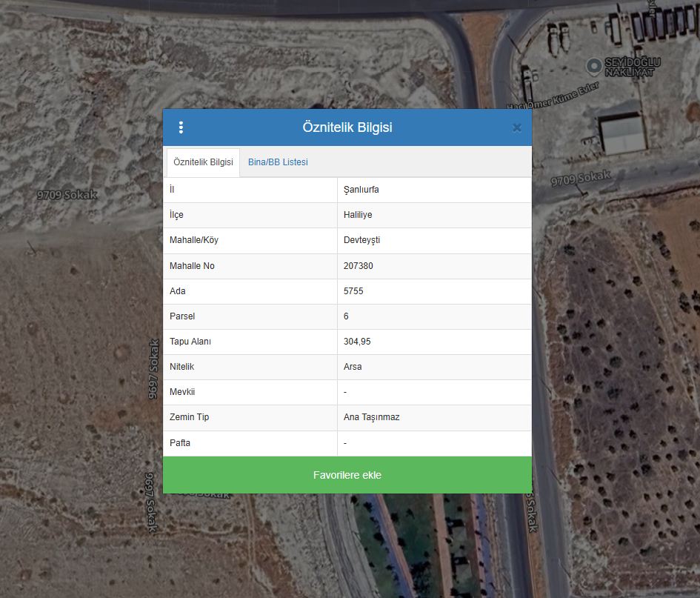
Task: Close the Öznitelik Bilgisi dialog
Action: point(516,127)
